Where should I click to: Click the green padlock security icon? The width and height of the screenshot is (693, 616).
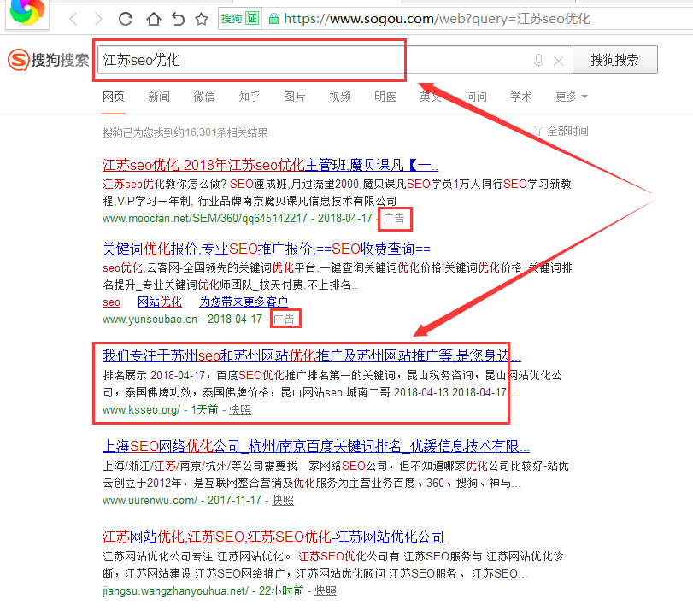click(273, 19)
